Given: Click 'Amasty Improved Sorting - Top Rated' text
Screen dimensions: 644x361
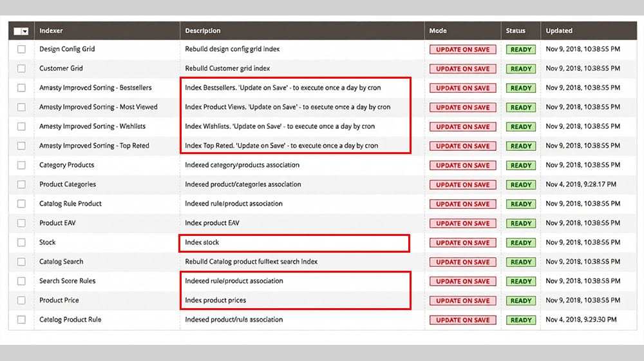Looking at the screenshot, I should pyautogui.click(x=94, y=146).
